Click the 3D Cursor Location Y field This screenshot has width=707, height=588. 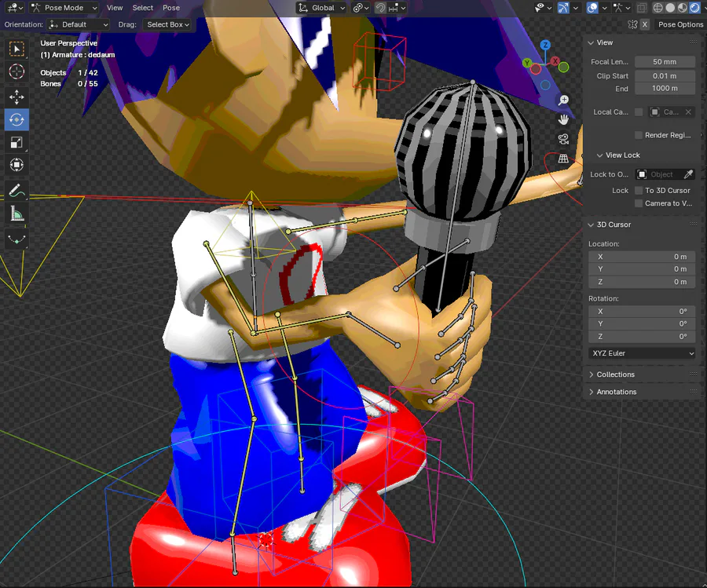(642, 269)
